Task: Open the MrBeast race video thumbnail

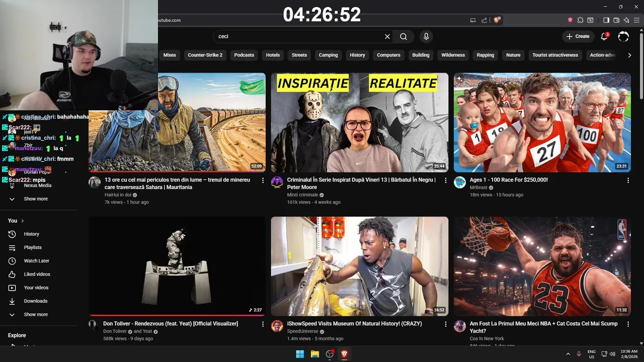Action: click(x=542, y=123)
